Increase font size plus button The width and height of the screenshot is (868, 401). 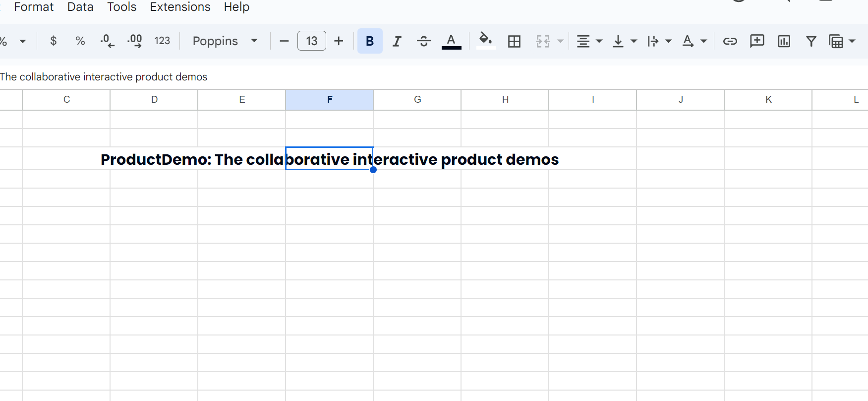coord(339,41)
